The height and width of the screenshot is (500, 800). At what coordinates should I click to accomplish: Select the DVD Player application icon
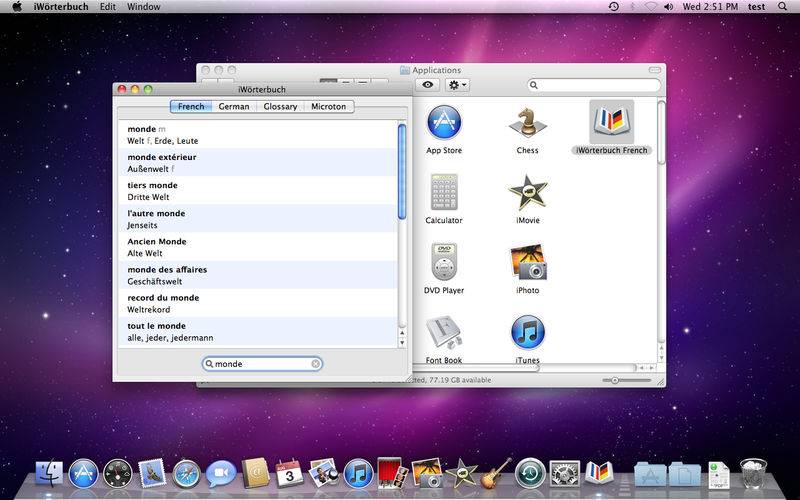pos(444,269)
